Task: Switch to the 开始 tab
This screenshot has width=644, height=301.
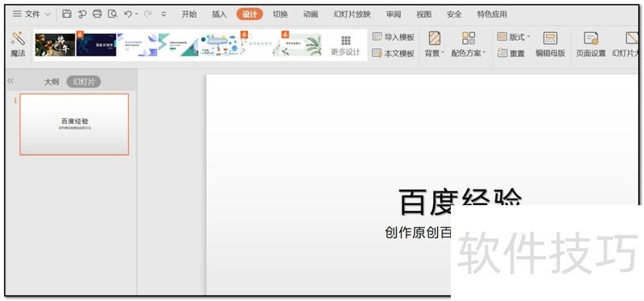Action: click(x=189, y=14)
